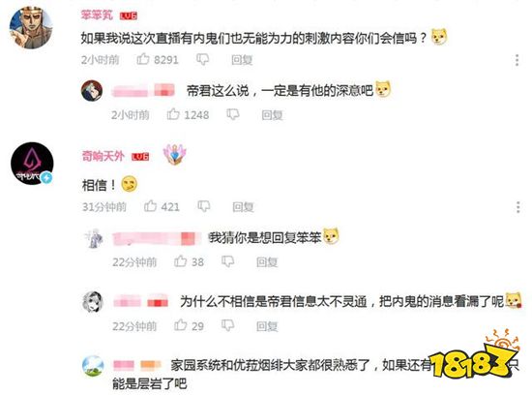Viewport: 532px width, 395px height.
Task: Dislike 奇响天外's 相信 comment
Action: (x=203, y=206)
